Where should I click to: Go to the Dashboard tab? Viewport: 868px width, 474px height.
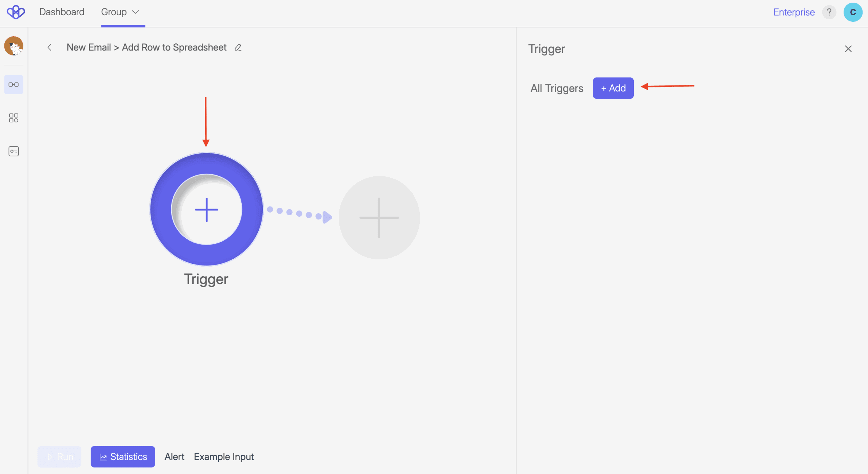coord(62,12)
